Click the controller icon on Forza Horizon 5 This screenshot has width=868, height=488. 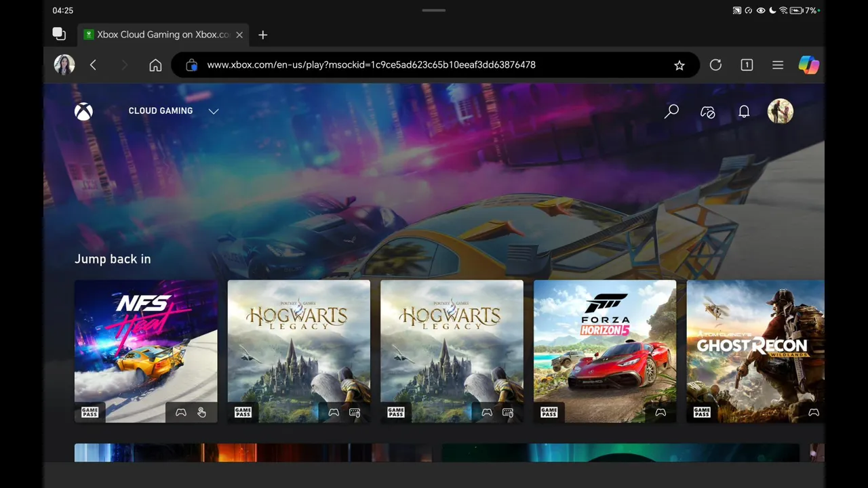click(660, 412)
